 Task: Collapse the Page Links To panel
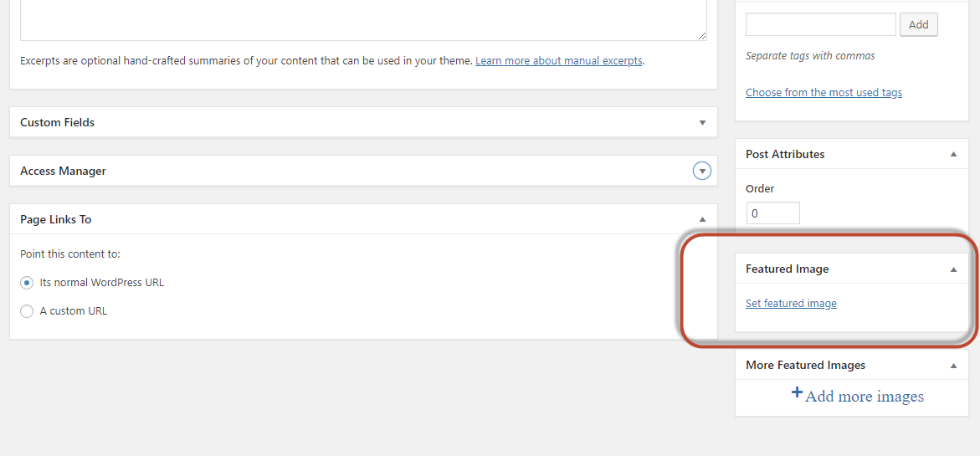pyautogui.click(x=702, y=220)
